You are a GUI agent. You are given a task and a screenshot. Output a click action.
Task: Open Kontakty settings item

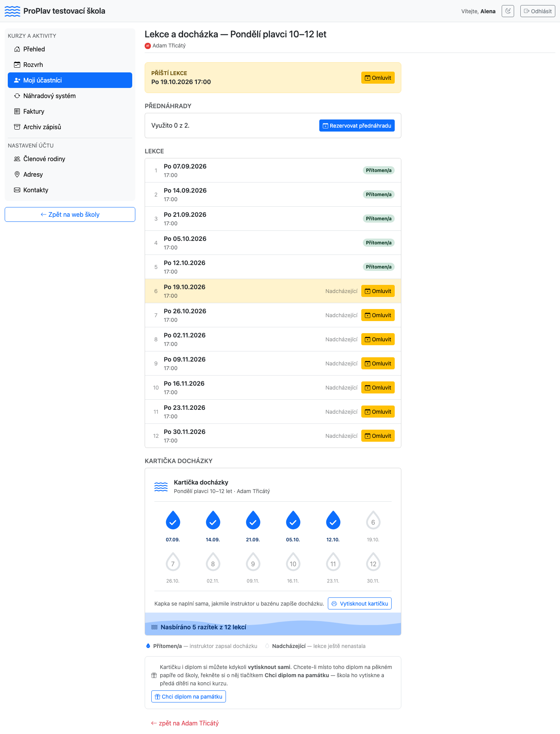click(x=70, y=190)
